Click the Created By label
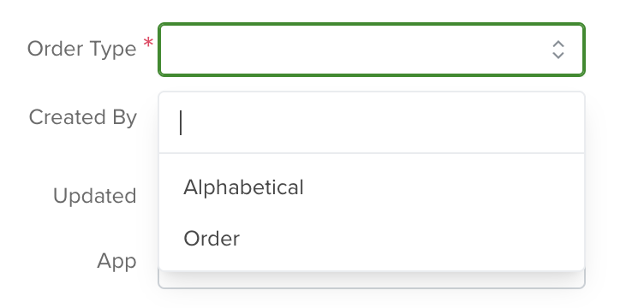Screen dimensions: 644x308 tap(82, 117)
